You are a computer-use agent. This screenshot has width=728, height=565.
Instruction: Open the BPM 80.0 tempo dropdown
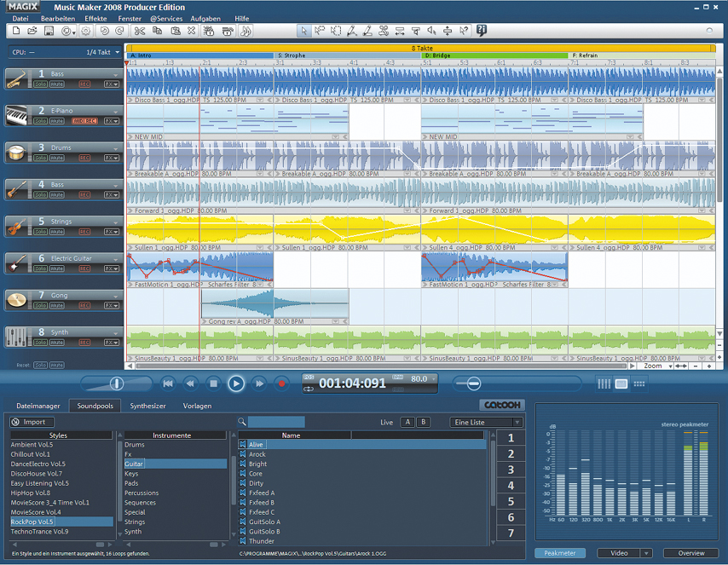tap(434, 379)
